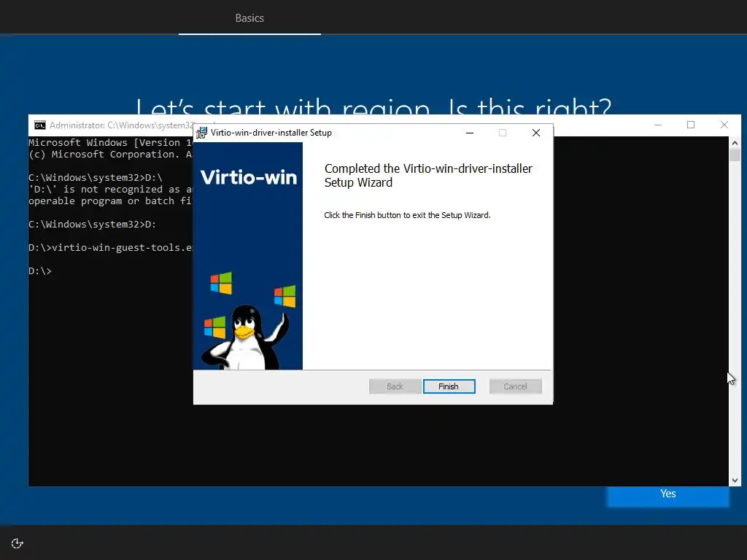Screen dimensions: 747x560
Task: Select the Basics tab at top
Action: [249, 18]
